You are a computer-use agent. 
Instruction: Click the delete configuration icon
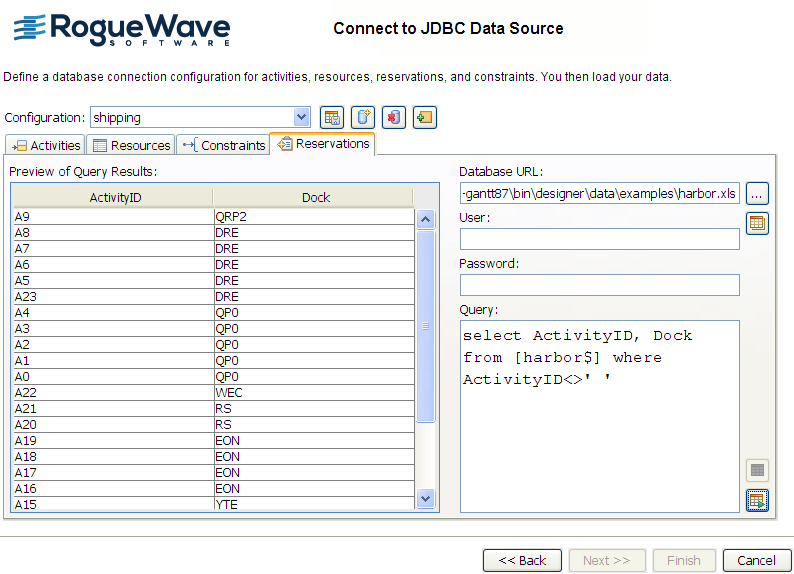point(394,118)
